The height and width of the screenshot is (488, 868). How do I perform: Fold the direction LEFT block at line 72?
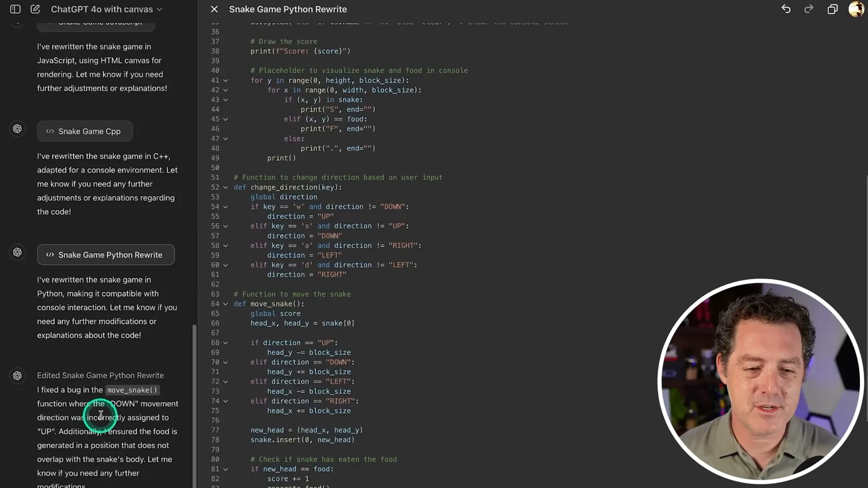click(x=226, y=382)
